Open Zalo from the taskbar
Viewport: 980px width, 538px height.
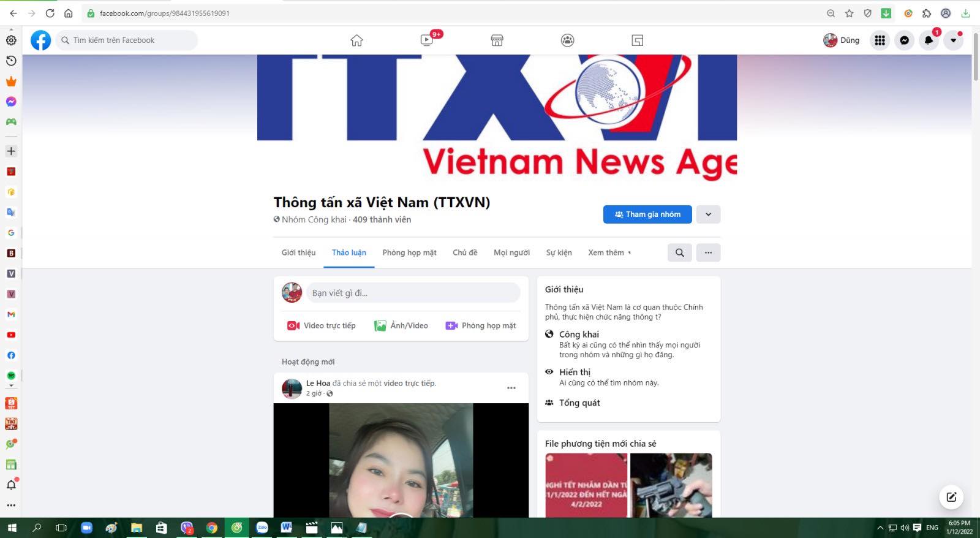tap(262, 528)
